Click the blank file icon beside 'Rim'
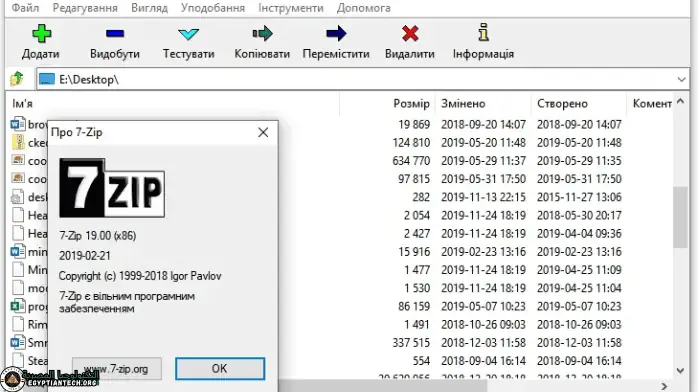The image size is (698, 392). (18, 324)
